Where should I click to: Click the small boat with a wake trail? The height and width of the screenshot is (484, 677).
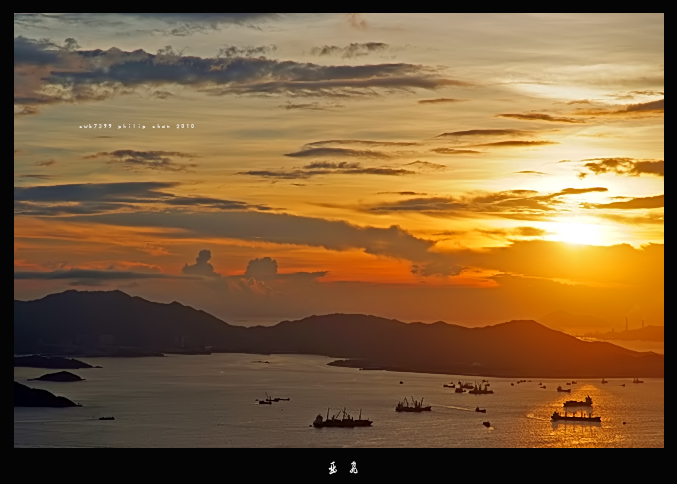480,409
